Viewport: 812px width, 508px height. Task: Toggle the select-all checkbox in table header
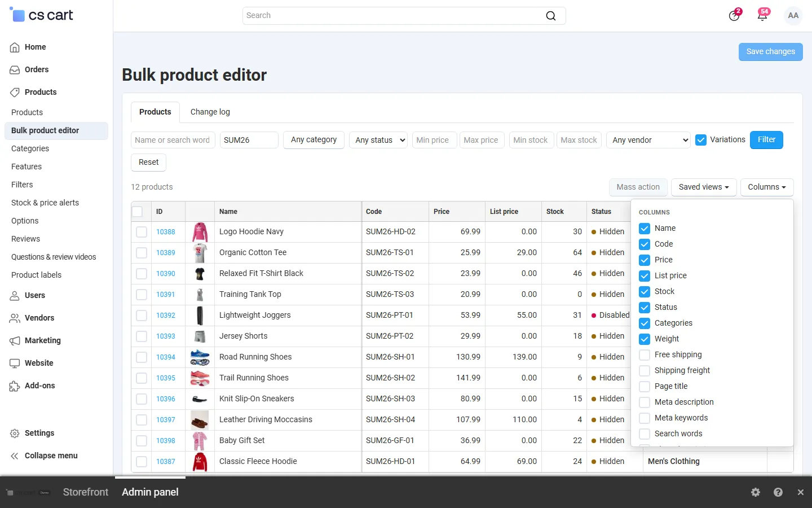pyautogui.click(x=137, y=212)
